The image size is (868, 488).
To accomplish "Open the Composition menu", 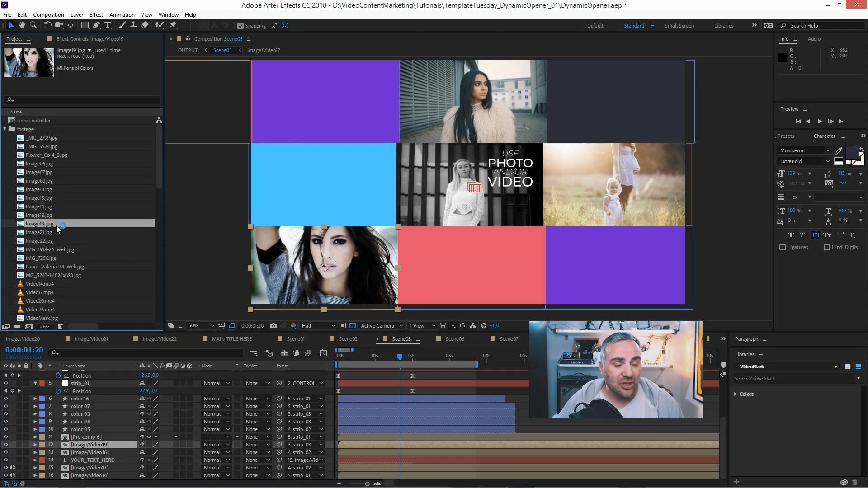I will 48,14.
